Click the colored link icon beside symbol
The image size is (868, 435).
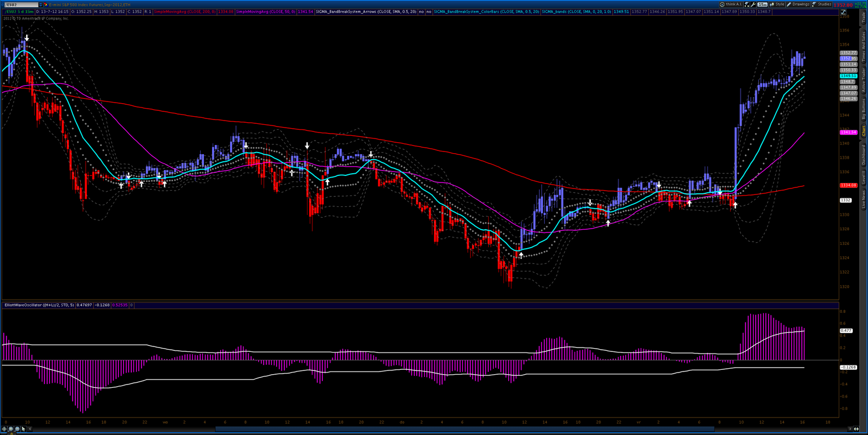click(46, 5)
